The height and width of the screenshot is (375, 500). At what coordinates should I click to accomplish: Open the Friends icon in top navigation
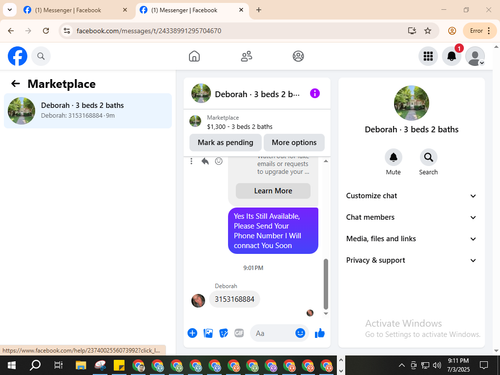(246, 56)
